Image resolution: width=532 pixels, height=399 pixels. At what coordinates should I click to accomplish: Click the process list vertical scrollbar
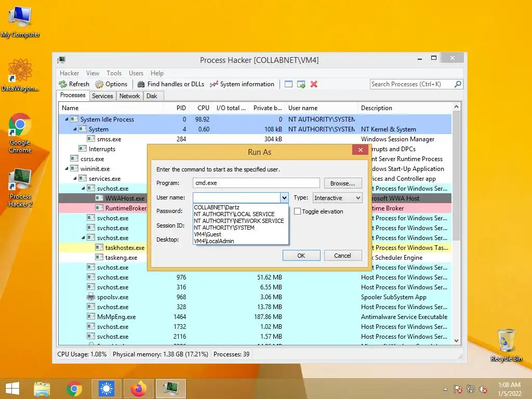click(456, 224)
